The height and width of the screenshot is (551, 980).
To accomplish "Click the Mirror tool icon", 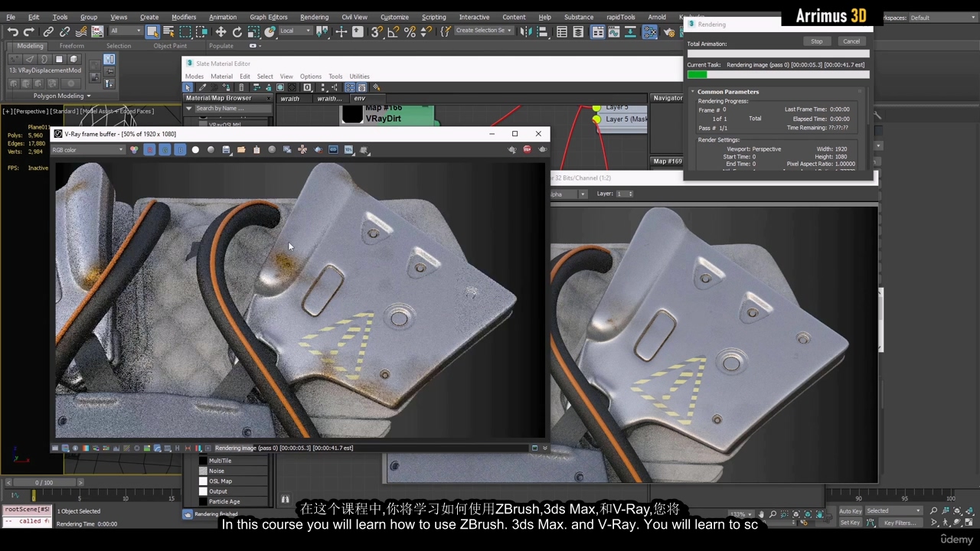I will pyautogui.click(x=525, y=31).
